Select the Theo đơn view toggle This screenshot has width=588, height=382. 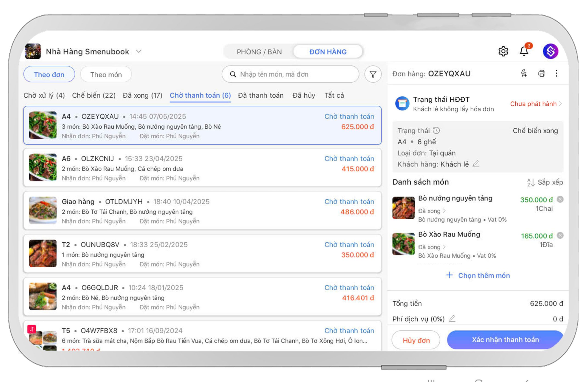49,74
